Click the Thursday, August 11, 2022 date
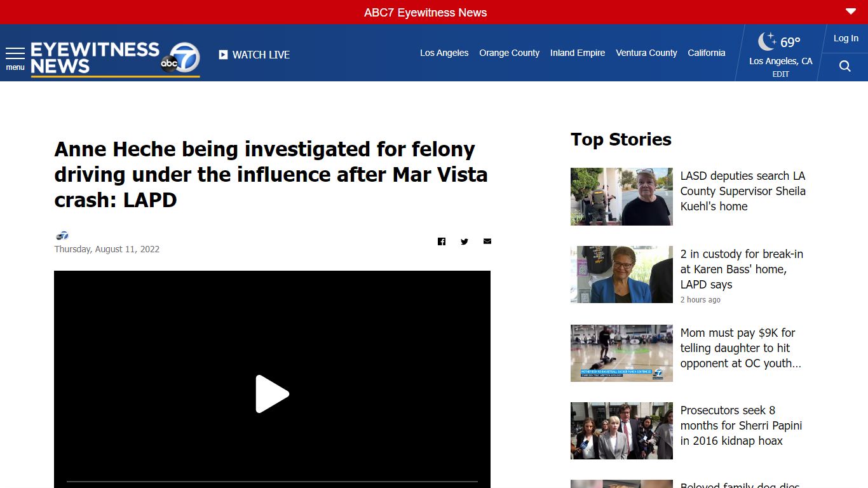Viewport: 868px width, 488px height. 107,249
